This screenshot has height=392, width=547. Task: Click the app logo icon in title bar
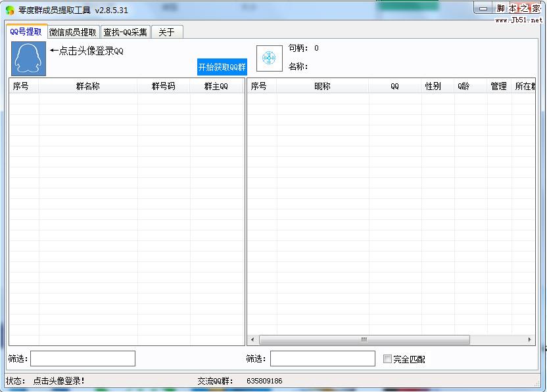click(x=10, y=10)
